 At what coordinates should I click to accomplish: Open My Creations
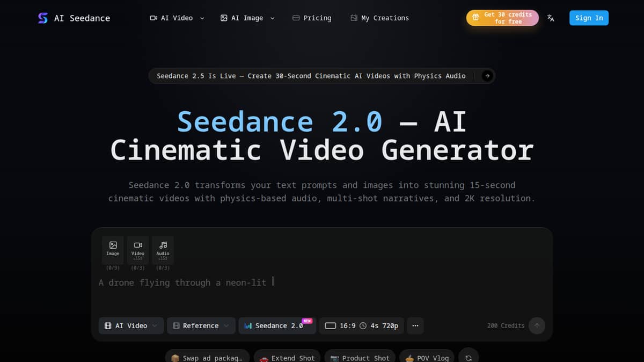(x=380, y=18)
